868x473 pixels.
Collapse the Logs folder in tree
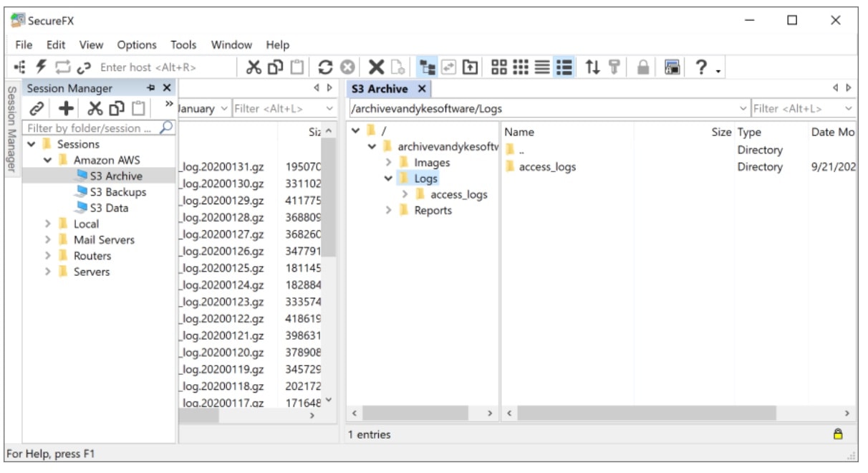coord(389,178)
